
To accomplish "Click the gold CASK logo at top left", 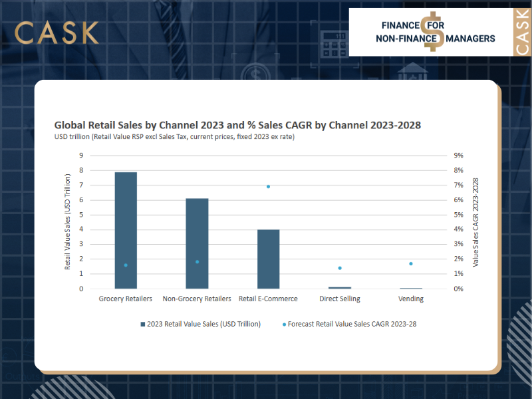I will click(x=57, y=33).
